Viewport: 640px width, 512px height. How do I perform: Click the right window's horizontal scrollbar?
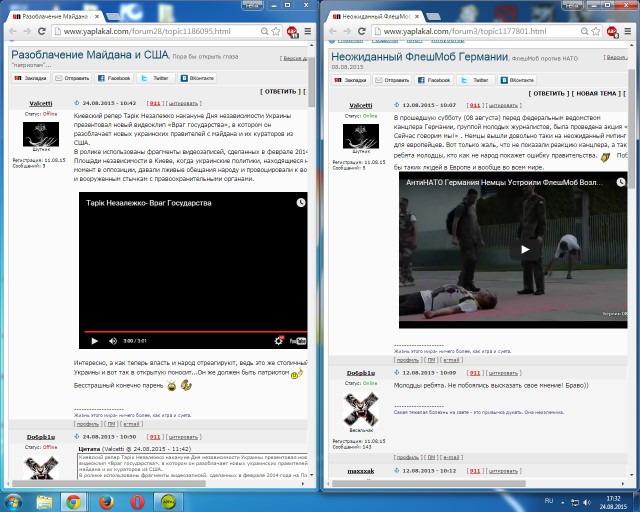[429, 484]
